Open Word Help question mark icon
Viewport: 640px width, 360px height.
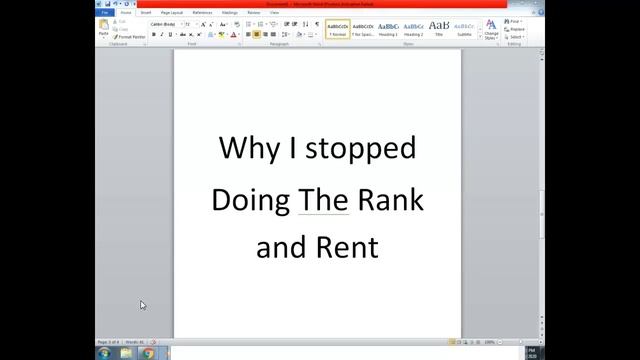click(541, 13)
